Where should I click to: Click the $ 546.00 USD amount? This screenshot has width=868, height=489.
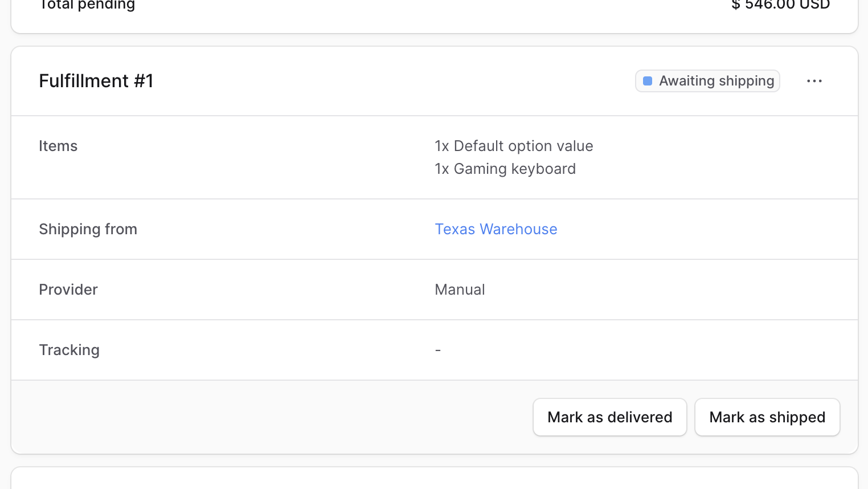(780, 5)
